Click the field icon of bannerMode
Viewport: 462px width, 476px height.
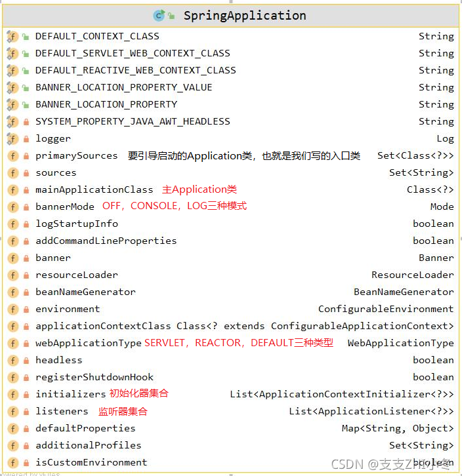point(12,207)
